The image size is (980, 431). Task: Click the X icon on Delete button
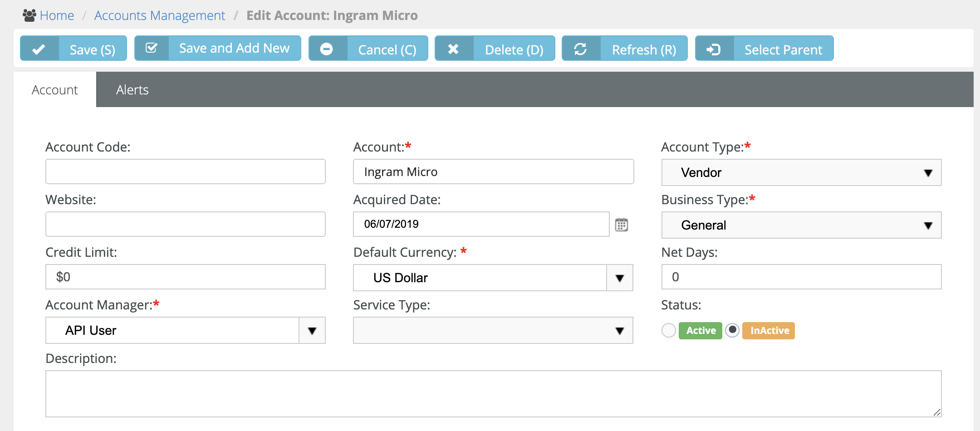pyautogui.click(x=453, y=49)
